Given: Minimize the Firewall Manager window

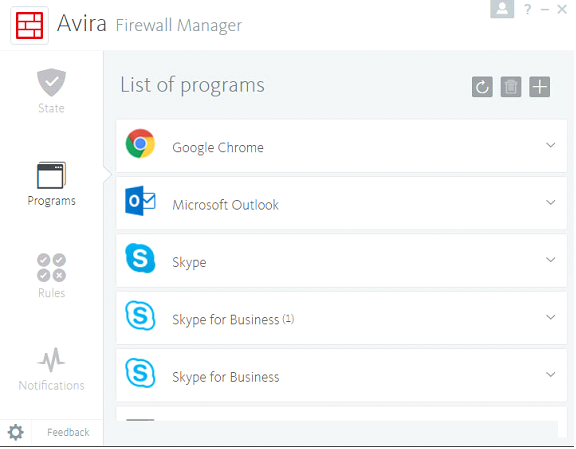Looking at the screenshot, I should tap(545, 10).
